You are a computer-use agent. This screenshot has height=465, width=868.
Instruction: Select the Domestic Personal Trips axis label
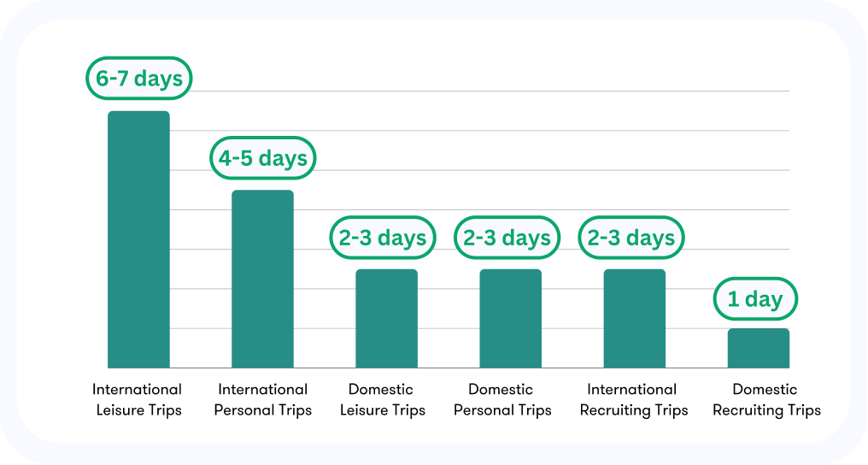[502, 400]
